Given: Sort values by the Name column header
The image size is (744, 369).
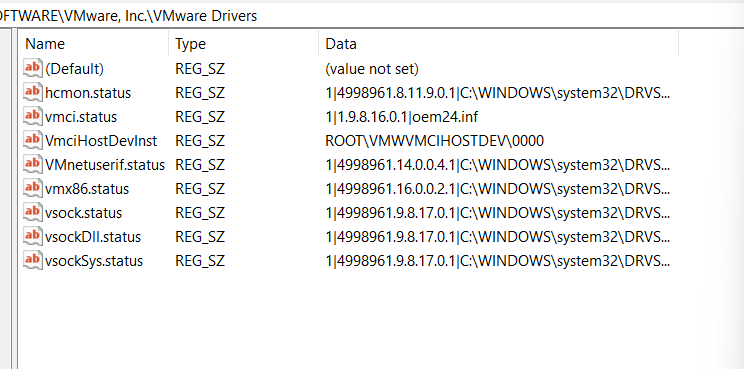Looking at the screenshot, I should pyautogui.click(x=94, y=44).
